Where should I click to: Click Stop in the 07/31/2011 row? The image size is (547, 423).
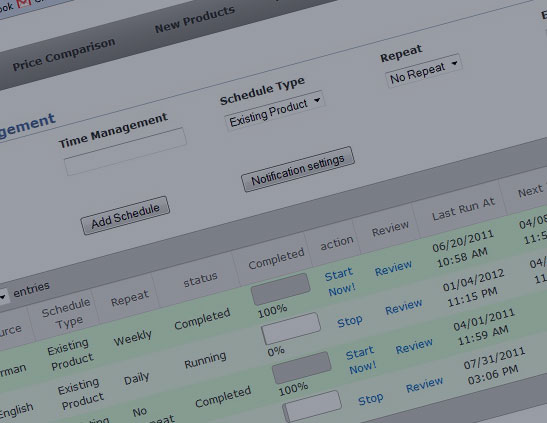pyautogui.click(x=370, y=400)
